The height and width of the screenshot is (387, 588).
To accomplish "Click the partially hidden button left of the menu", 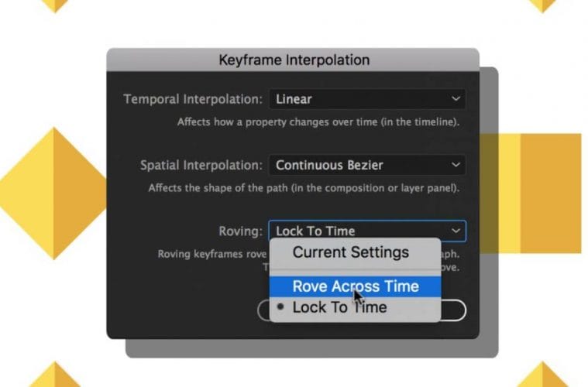I will pyautogui.click(x=263, y=310).
